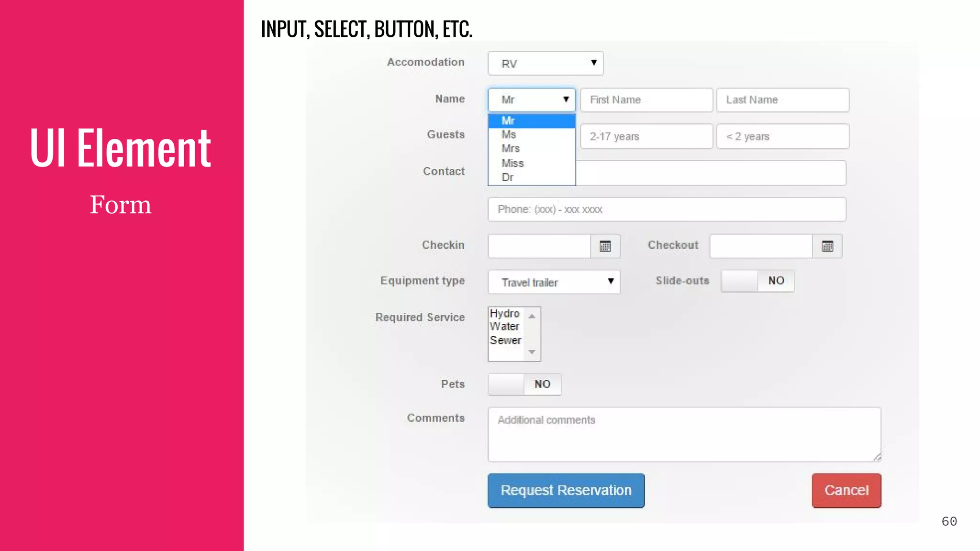The height and width of the screenshot is (551, 980).
Task: Click the Checkin date field
Action: 539,246
